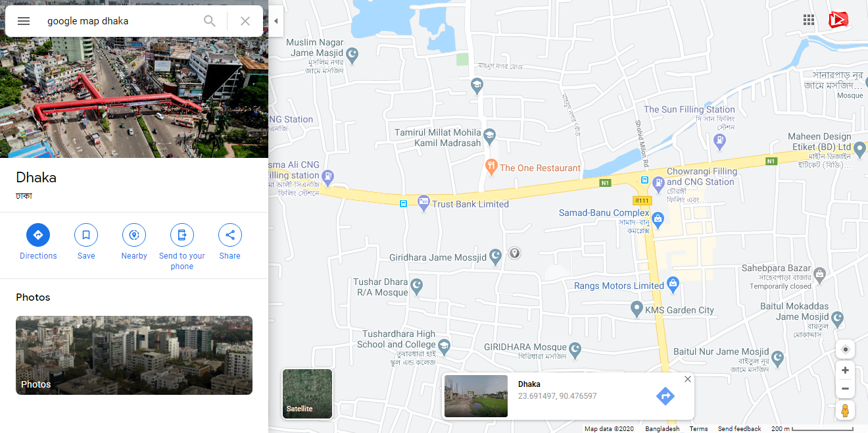Collapse the side panel arrow

tap(276, 21)
